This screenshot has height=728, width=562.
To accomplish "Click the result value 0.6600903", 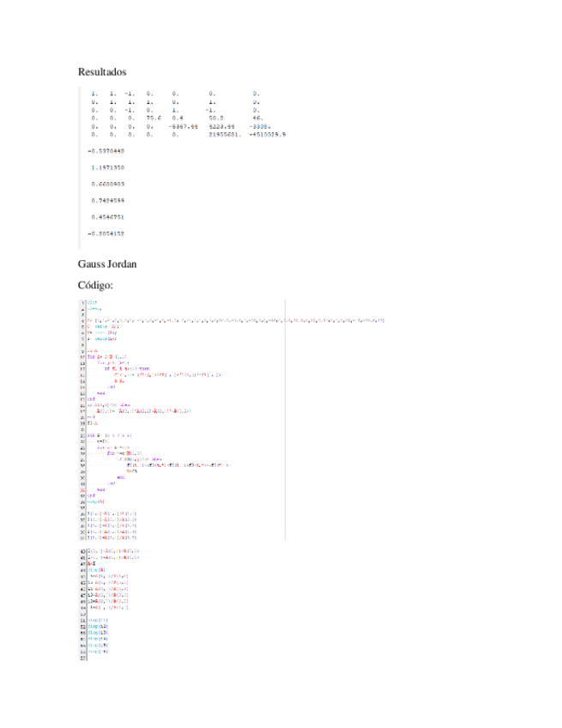I will [107, 184].
